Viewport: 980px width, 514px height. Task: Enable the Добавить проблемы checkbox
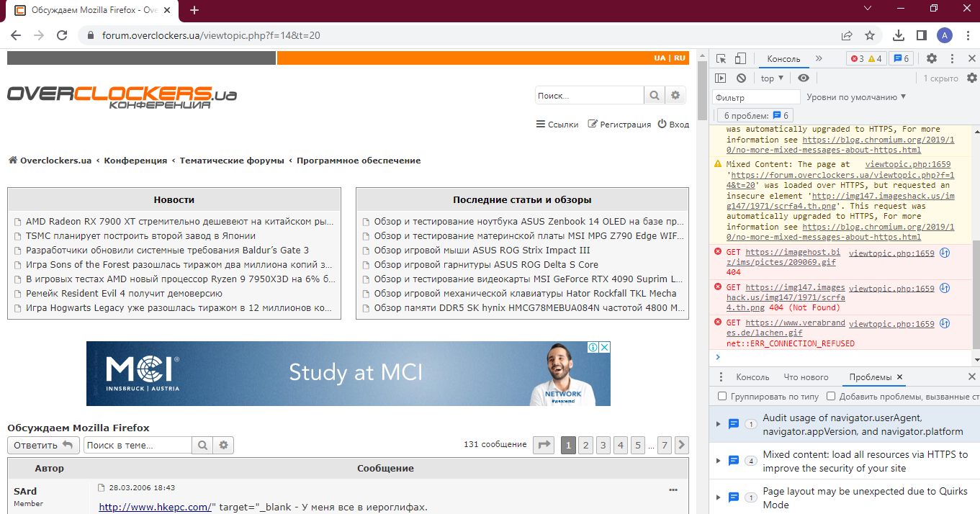click(831, 396)
